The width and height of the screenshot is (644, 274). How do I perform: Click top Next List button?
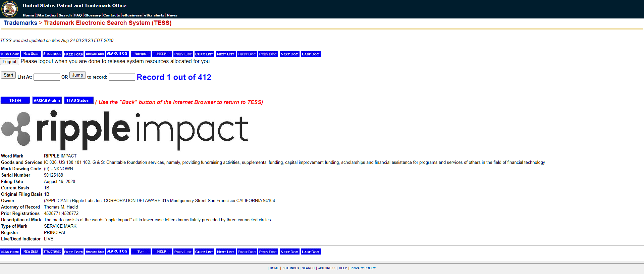(226, 54)
